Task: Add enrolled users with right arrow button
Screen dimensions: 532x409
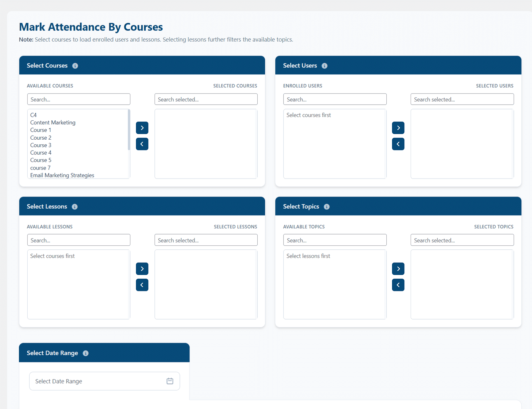Action: click(398, 128)
